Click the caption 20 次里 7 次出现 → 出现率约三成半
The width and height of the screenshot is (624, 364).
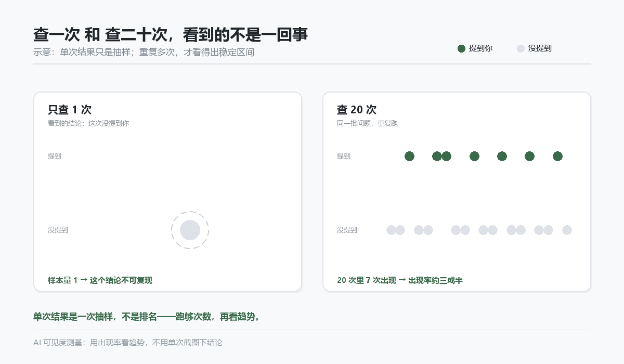coord(400,280)
